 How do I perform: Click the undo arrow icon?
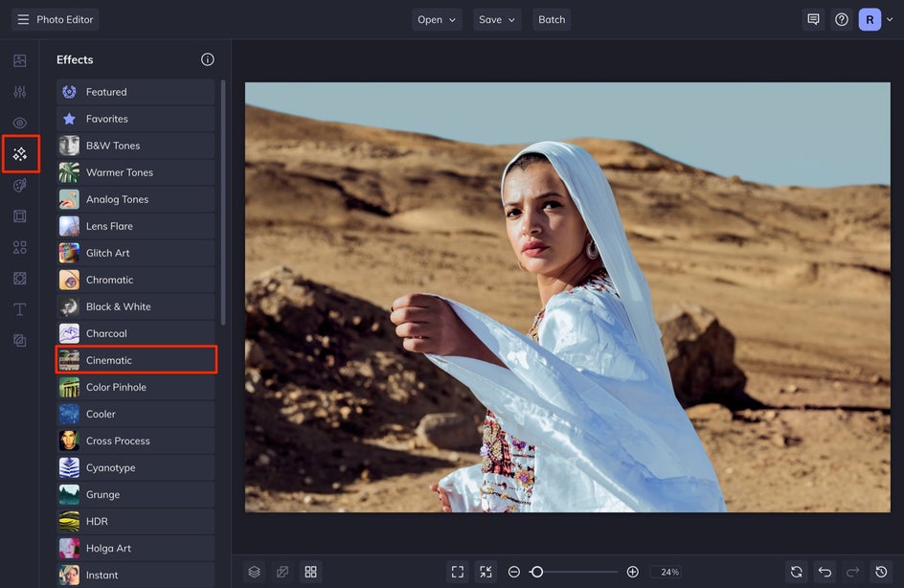click(x=825, y=572)
